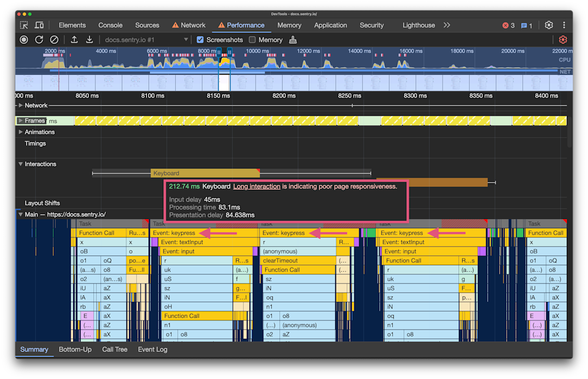This screenshot has width=588, height=379.
Task: Switch to the Lighthouse tab
Action: point(418,25)
